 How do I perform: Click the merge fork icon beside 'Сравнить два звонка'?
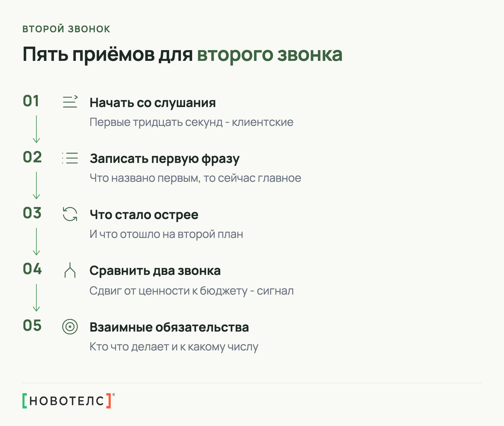click(70, 270)
